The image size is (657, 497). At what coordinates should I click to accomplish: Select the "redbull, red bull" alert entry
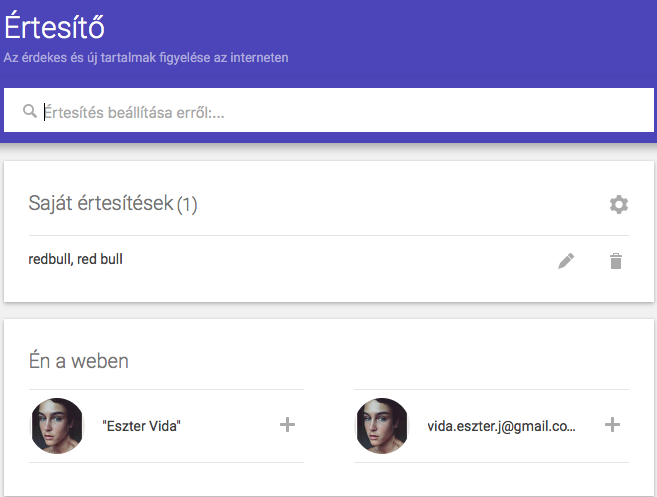76,260
